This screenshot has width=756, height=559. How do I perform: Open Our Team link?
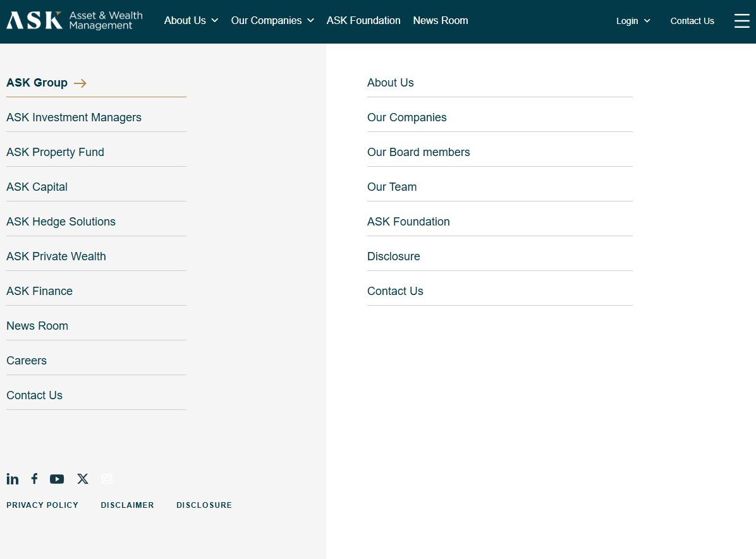(x=392, y=186)
